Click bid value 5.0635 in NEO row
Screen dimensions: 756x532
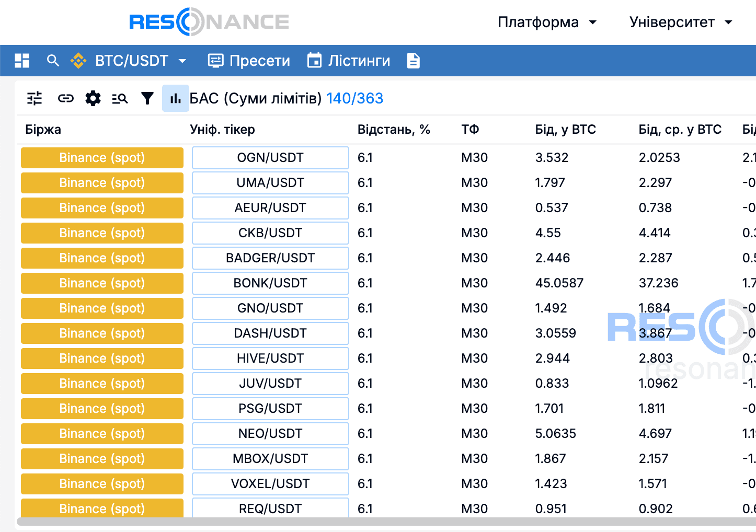[x=556, y=434]
